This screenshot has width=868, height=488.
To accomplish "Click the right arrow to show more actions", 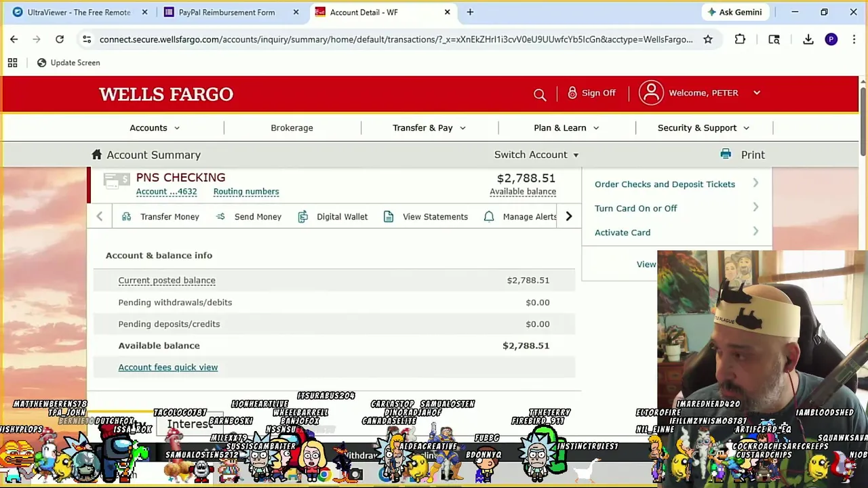I will tap(569, 216).
